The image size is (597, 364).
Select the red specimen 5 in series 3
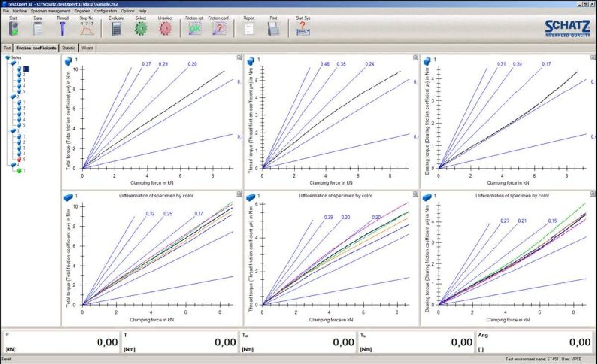pyautogui.click(x=21, y=159)
